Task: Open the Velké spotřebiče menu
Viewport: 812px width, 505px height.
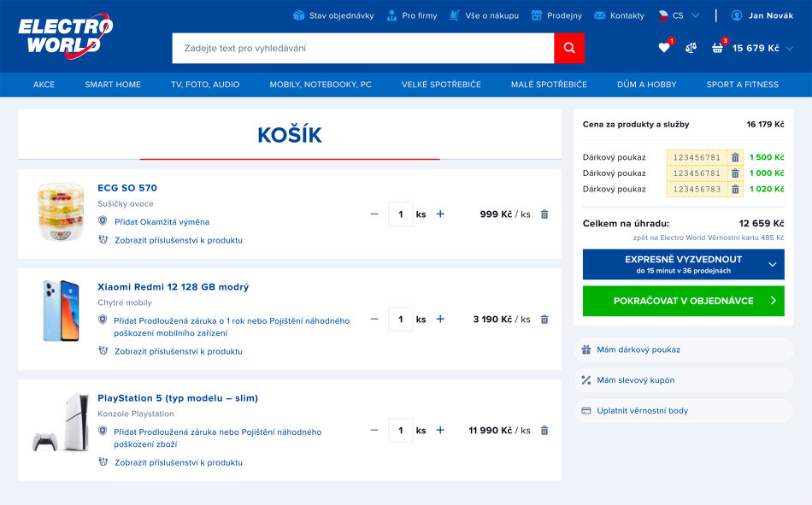Action: pyautogui.click(x=441, y=85)
